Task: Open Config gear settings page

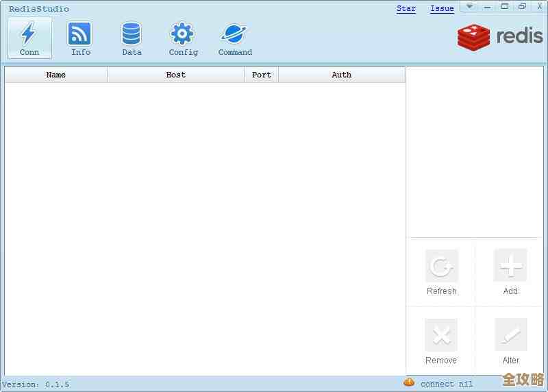Action: 183,38
